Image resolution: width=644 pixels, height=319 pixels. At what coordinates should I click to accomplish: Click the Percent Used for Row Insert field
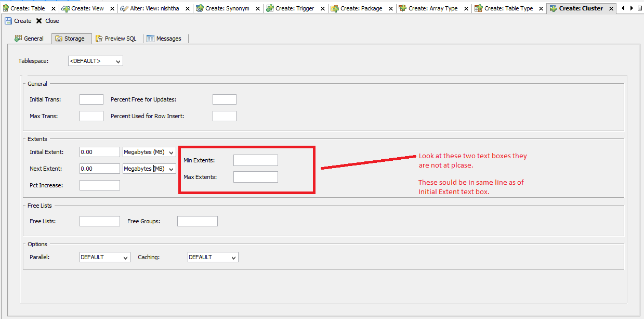[225, 116]
